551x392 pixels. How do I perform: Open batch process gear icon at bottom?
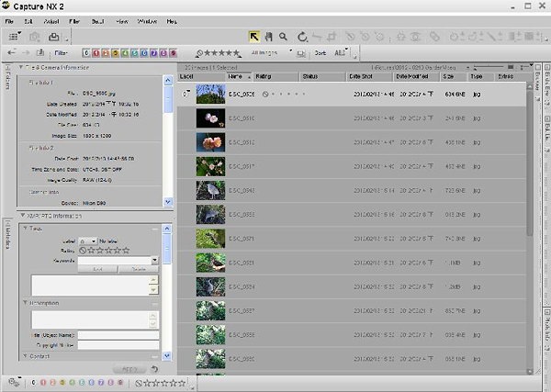[x=14, y=382]
